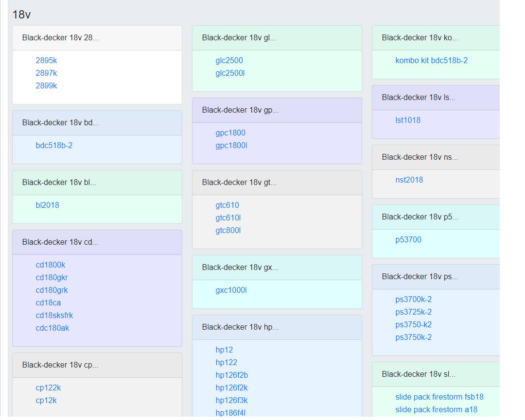Click the Black-decker 18v bd... card header
Screen dimensions: 525x420
(x=97, y=123)
